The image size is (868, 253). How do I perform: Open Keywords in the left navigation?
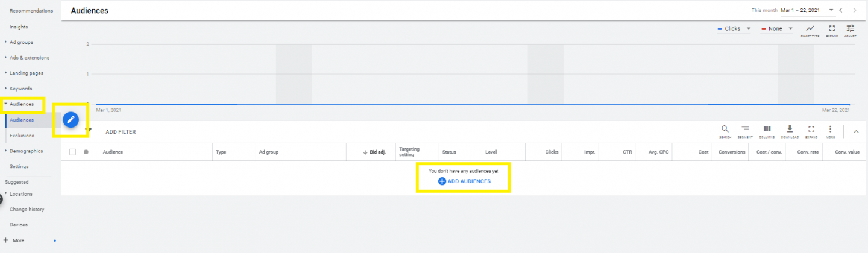pyautogui.click(x=20, y=89)
